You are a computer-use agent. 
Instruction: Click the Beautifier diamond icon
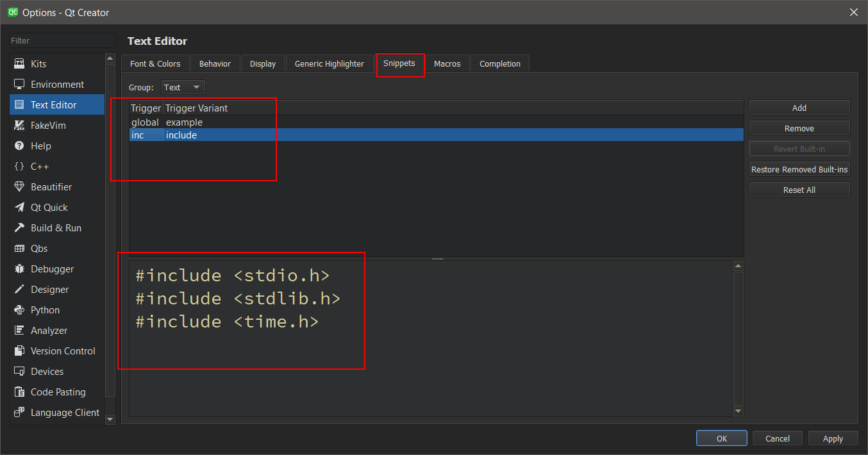19,187
